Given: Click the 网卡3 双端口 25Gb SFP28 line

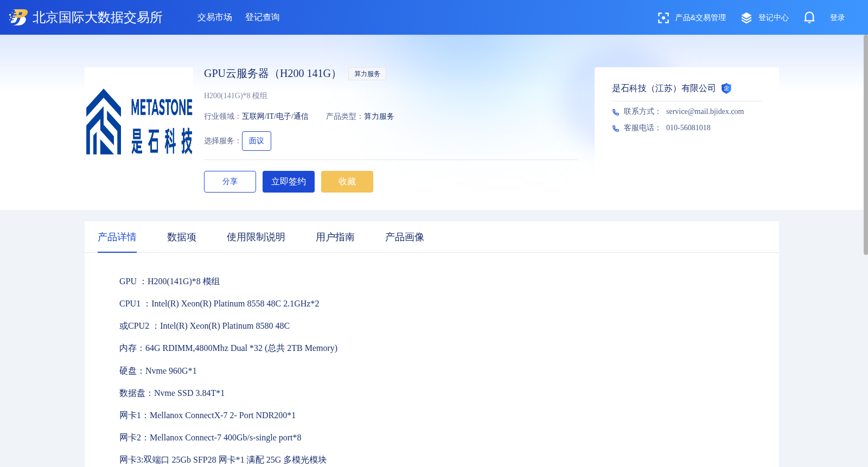Looking at the screenshot, I should pyautogui.click(x=223, y=460).
